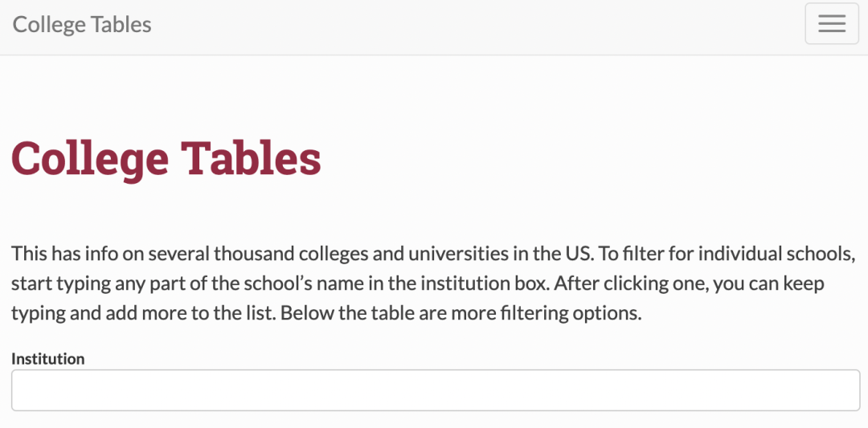Select the maroon College Tables title text

click(166, 158)
